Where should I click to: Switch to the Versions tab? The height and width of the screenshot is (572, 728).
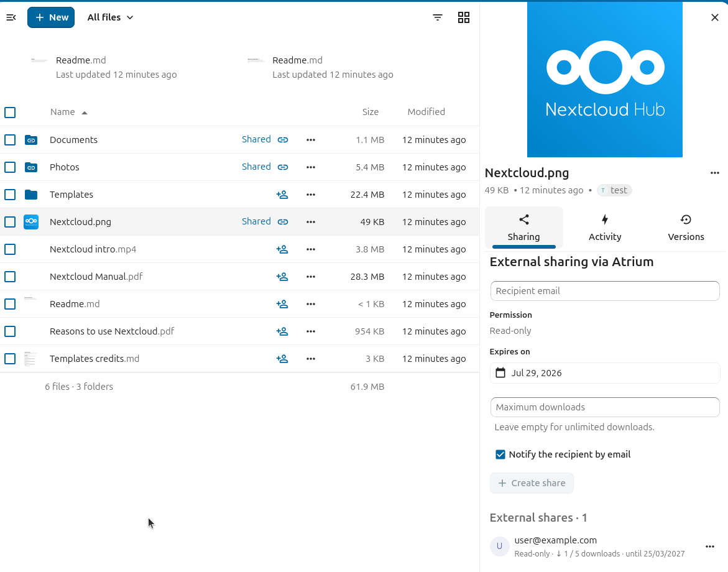tap(686, 228)
